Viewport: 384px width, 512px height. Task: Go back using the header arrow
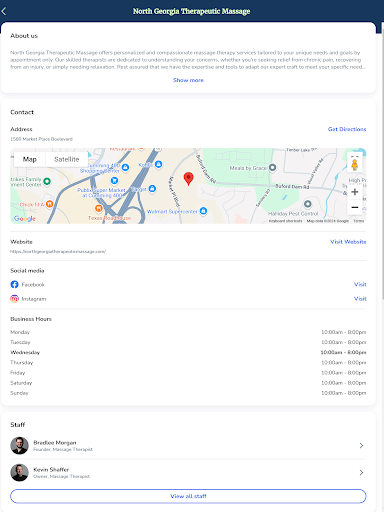tap(4, 11)
